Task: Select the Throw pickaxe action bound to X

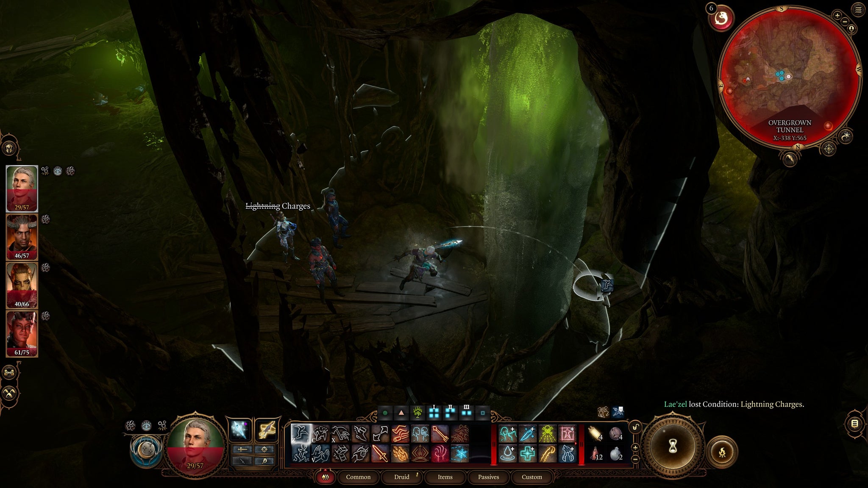Action: point(341,433)
